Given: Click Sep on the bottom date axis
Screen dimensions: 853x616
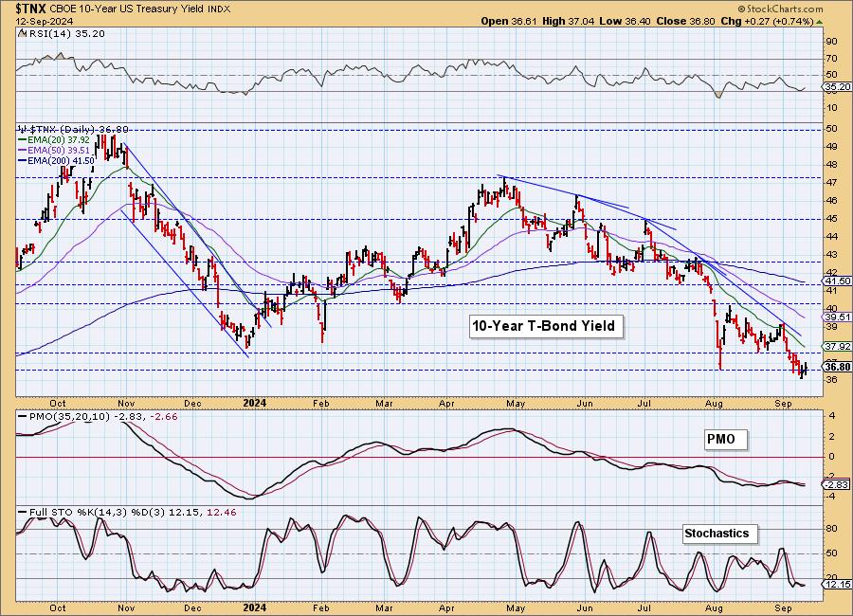Looking at the screenshot, I should tap(783, 607).
